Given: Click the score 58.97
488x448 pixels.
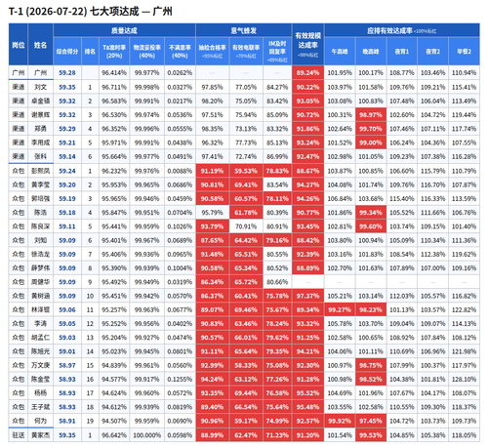Looking at the screenshot, I should pos(67,365).
